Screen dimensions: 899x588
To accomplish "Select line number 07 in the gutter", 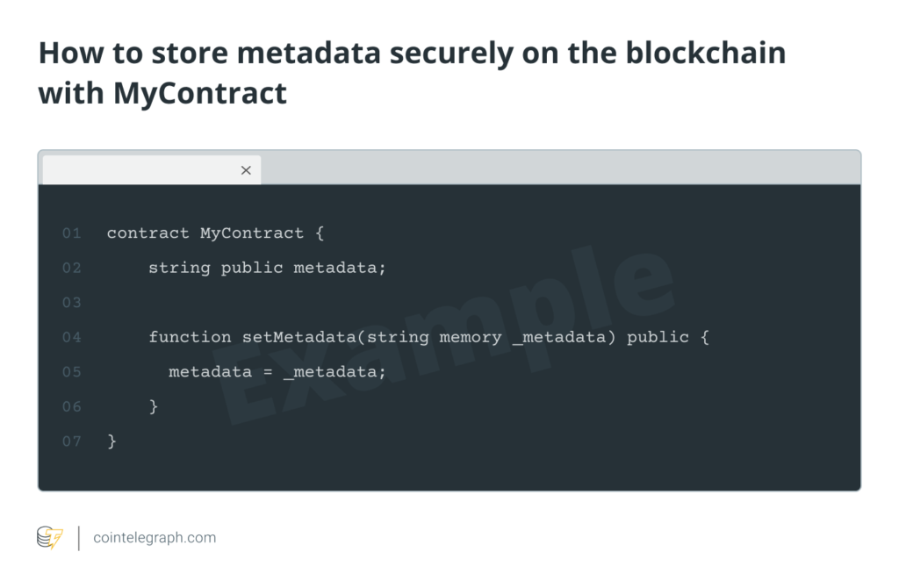I will [71, 441].
